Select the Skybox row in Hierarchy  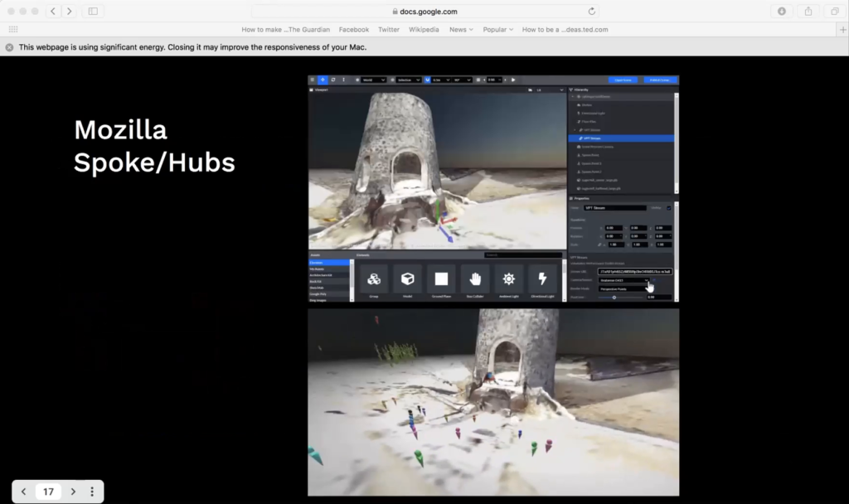(622, 105)
